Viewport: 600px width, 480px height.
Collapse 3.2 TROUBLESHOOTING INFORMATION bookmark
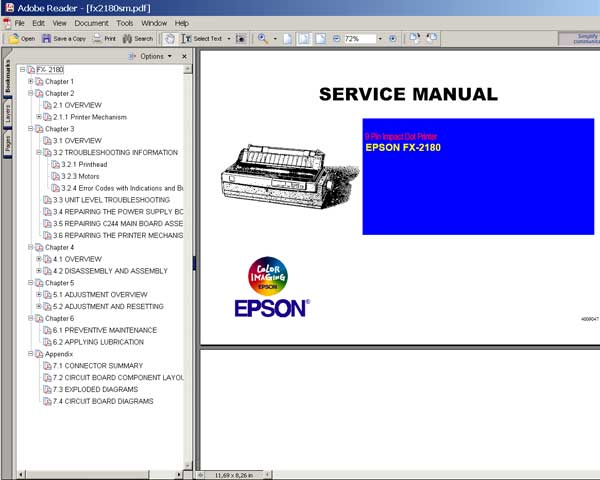[39, 152]
